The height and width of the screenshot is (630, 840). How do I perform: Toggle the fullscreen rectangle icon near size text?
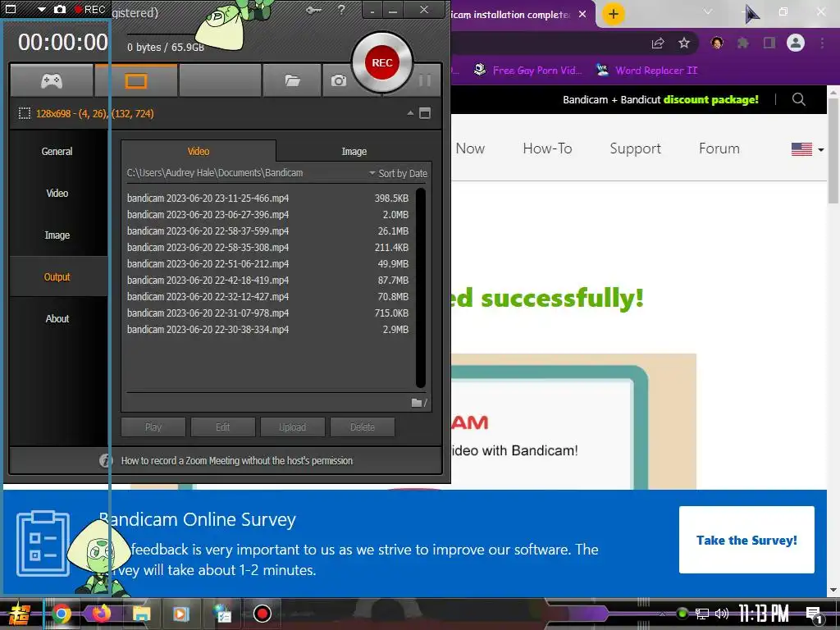pos(425,113)
